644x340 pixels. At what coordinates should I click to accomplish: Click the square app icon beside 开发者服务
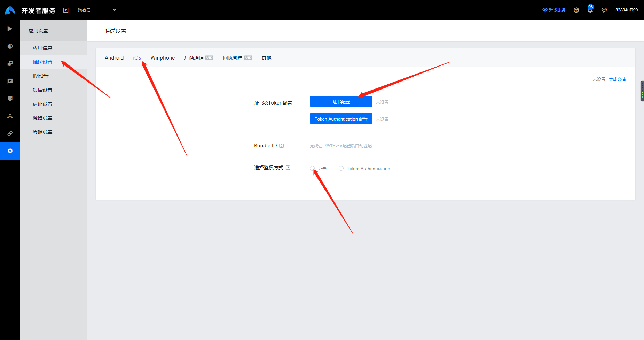[x=66, y=10]
